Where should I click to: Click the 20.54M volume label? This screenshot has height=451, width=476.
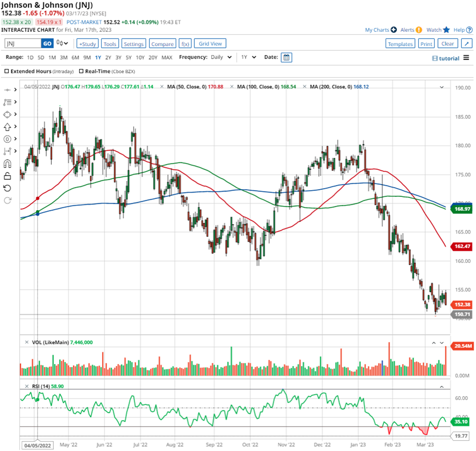[463, 346]
